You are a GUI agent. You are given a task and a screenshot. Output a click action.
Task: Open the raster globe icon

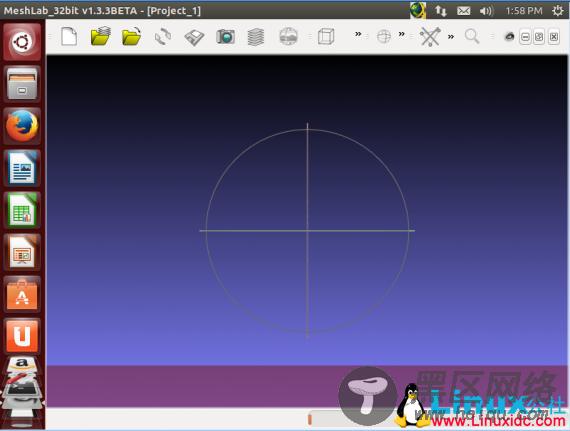tap(289, 36)
